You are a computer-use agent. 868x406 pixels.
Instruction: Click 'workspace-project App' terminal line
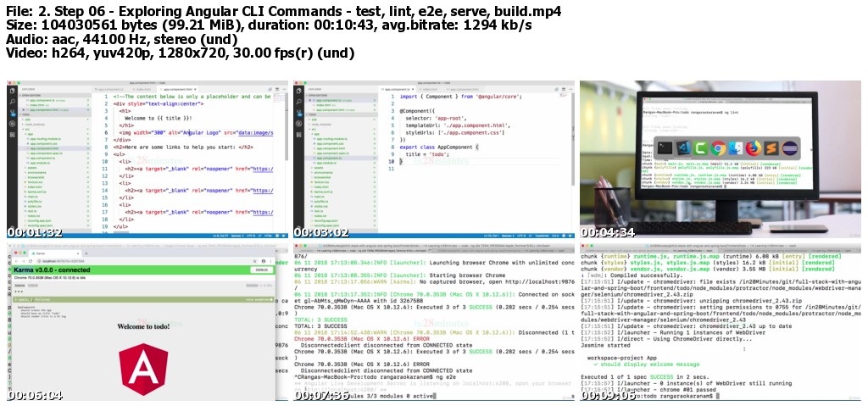tap(621, 359)
